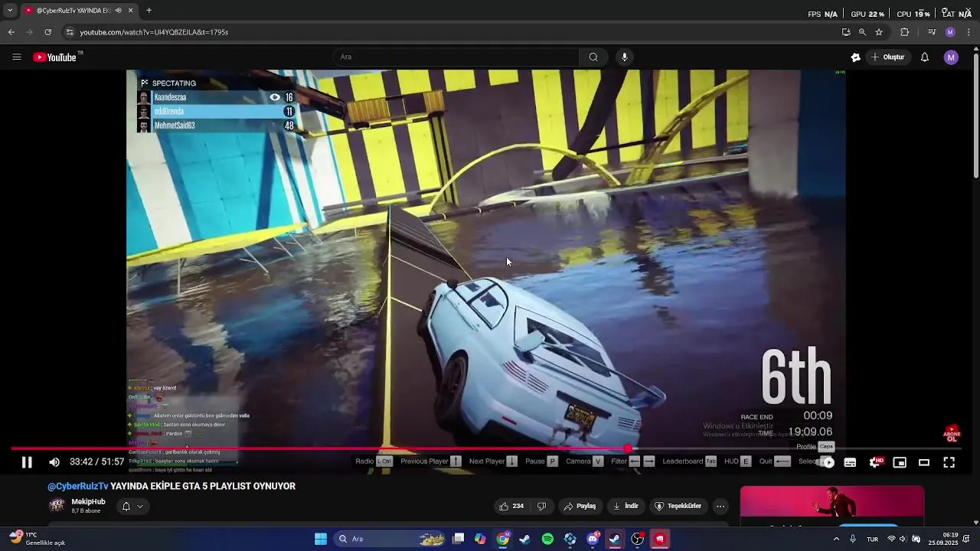Toggle subtitles with the captions button

850,462
